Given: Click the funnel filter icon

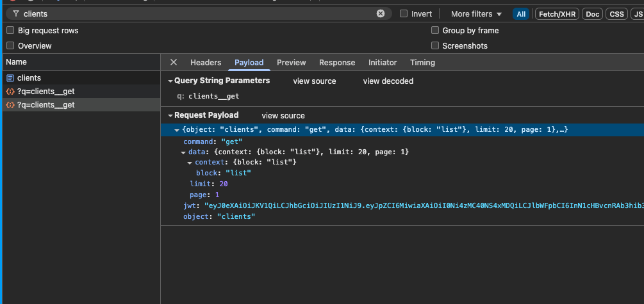Looking at the screenshot, I should pos(16,13).
